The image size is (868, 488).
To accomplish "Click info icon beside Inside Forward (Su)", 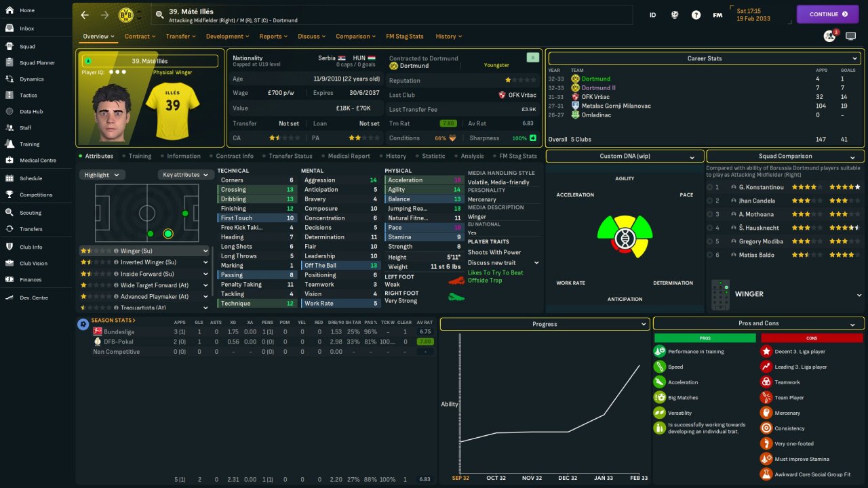I will pos(116,274).
